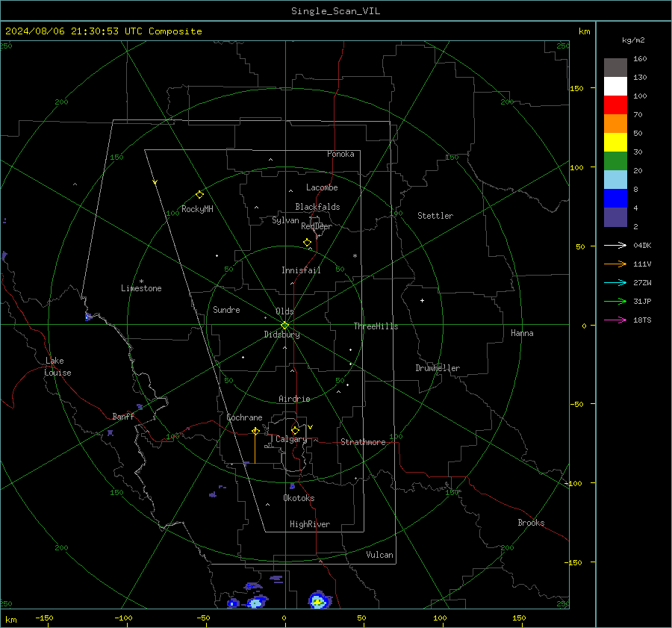Click the Drumheller city label

coord(438,368)
